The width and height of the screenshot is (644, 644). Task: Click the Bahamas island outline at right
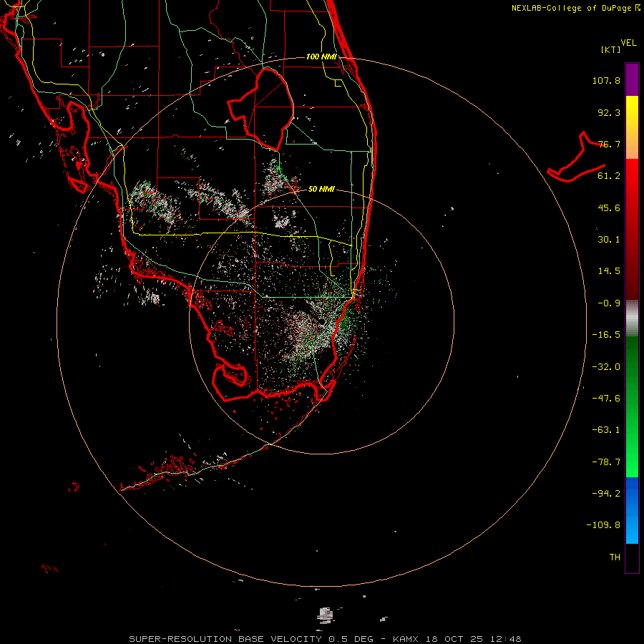[x=577, y=157]
